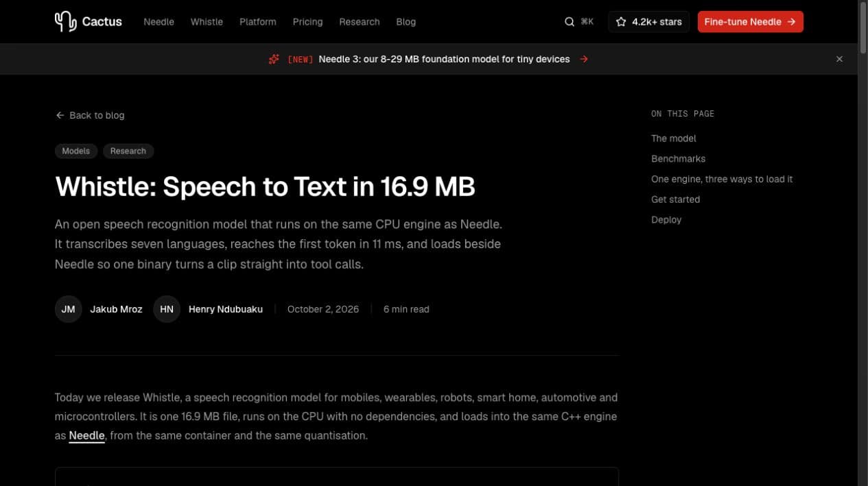Open the Platform nav item
The width and height of the screenshot is (868, 486).
pyautogui.click(x=258, y=22)
